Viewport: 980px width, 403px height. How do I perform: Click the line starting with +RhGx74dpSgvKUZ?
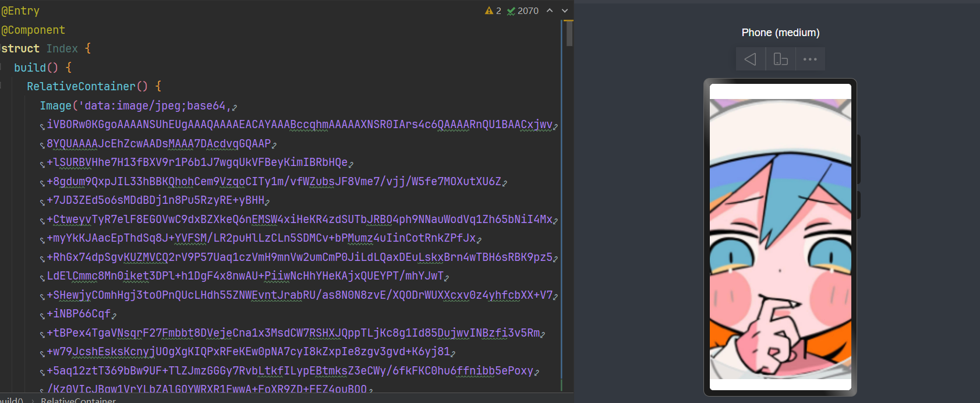(x=299, y=257)
